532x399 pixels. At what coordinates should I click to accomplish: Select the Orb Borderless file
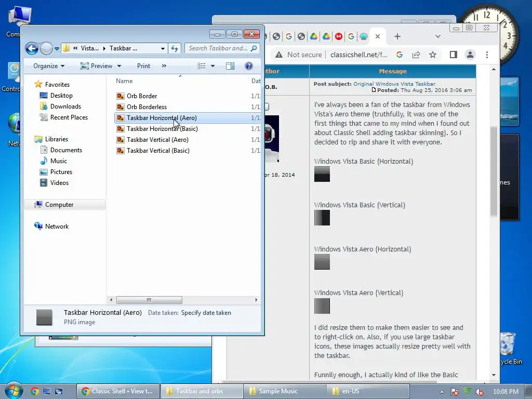tap(147, 107)
